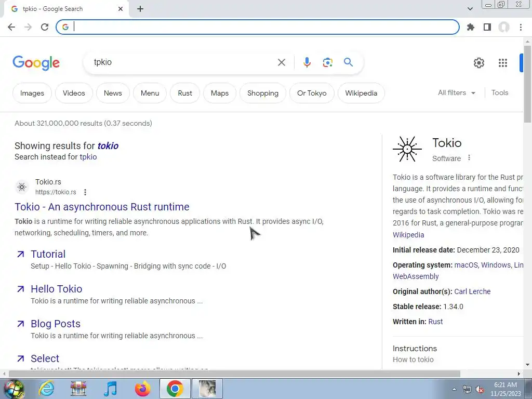Open Google quick settings gear
This screenshot has width=532, height=399.
[478, 63]
